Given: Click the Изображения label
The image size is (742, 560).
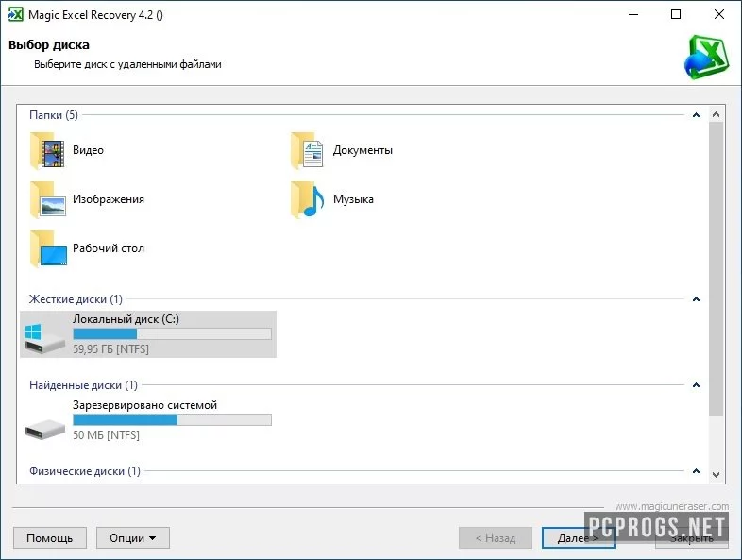Looking at the screenshot, I should point(109,199).
